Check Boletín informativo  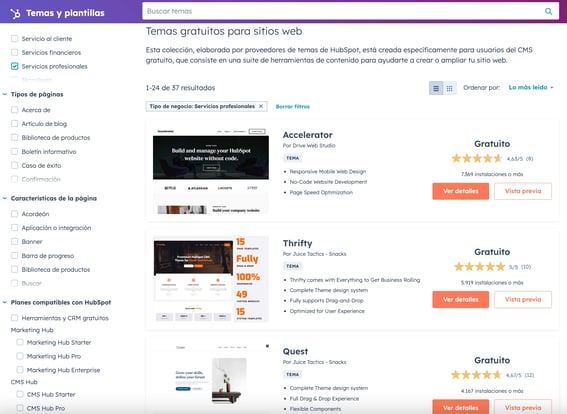click(x=14, y=151)
